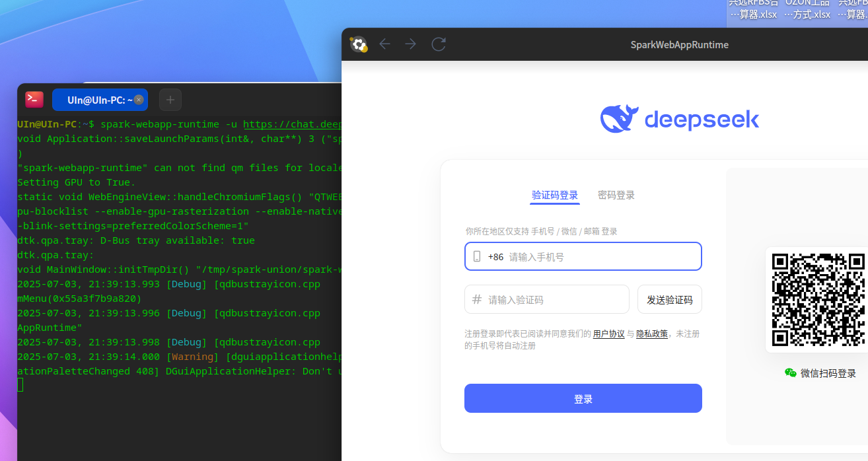Image resolution: width=868 pixels, height=461 pixels.
Task: Go forward in the SparkWebAppRuntime window
Action: (411, 44)
